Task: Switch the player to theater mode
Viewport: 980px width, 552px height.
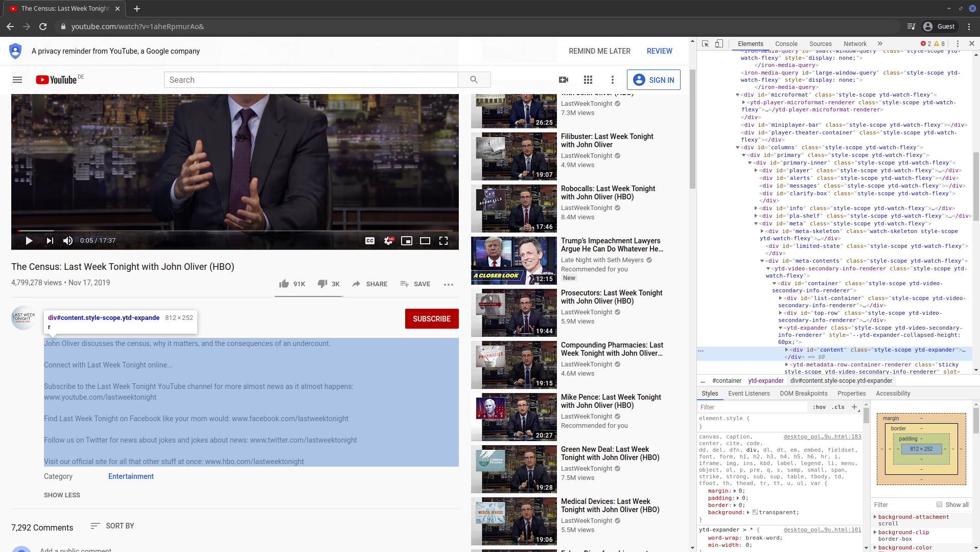Action: 425,241
